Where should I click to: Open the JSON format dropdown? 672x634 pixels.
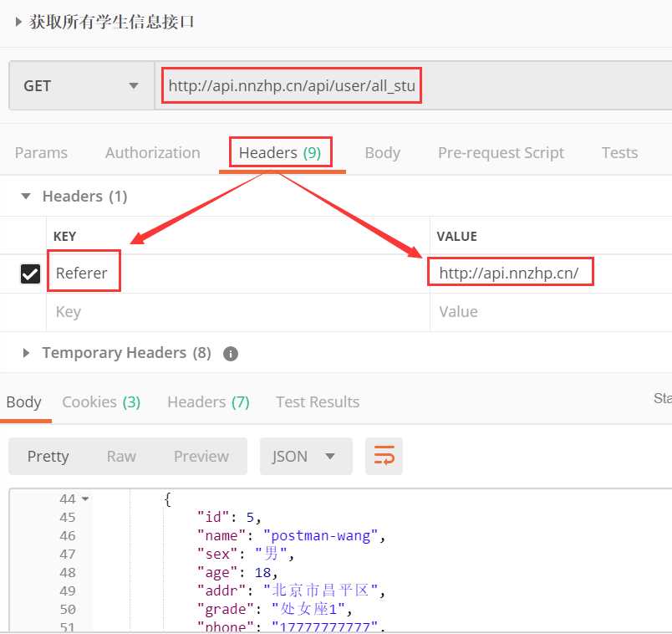point(306,457)
